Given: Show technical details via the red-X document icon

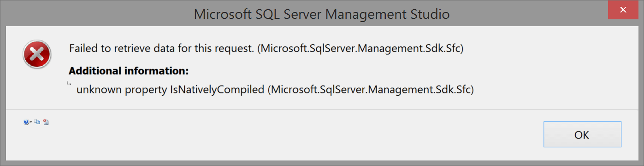Looking at the screenshot, I should [x=46, y=122].
